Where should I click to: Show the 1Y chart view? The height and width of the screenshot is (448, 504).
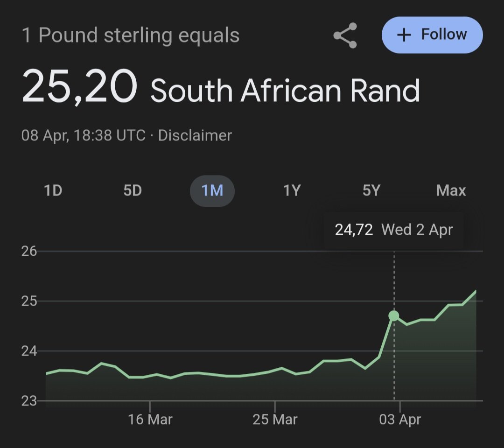[292, 190]
